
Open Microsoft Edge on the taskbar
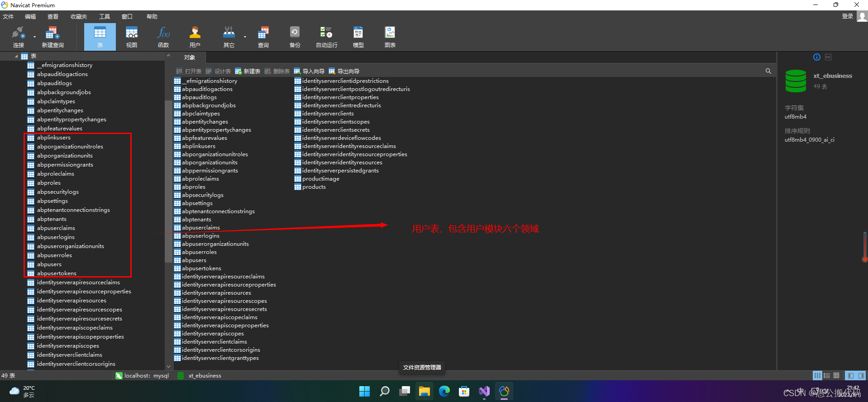(444, 391)
